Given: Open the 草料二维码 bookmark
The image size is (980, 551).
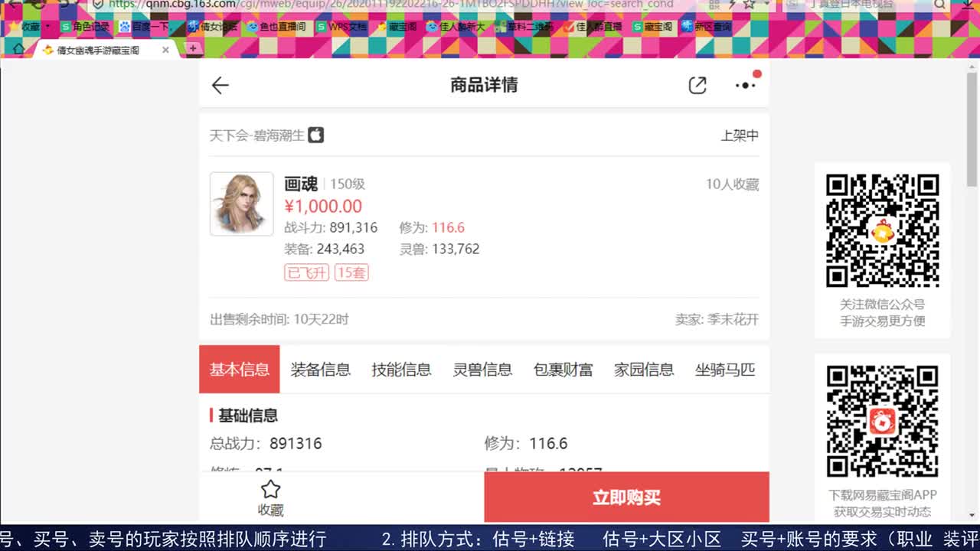Looking at the screenshot, I should pyautogui.click(x=524, y=26).
